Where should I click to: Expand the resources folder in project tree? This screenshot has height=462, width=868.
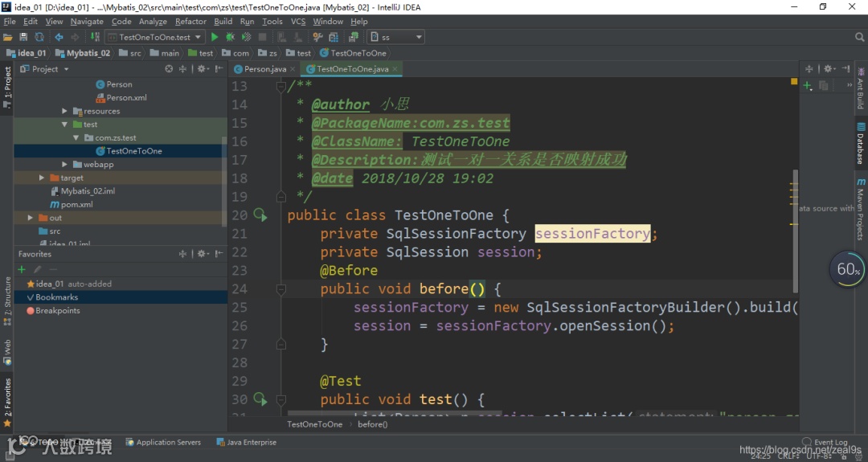(x=65, y=111)
